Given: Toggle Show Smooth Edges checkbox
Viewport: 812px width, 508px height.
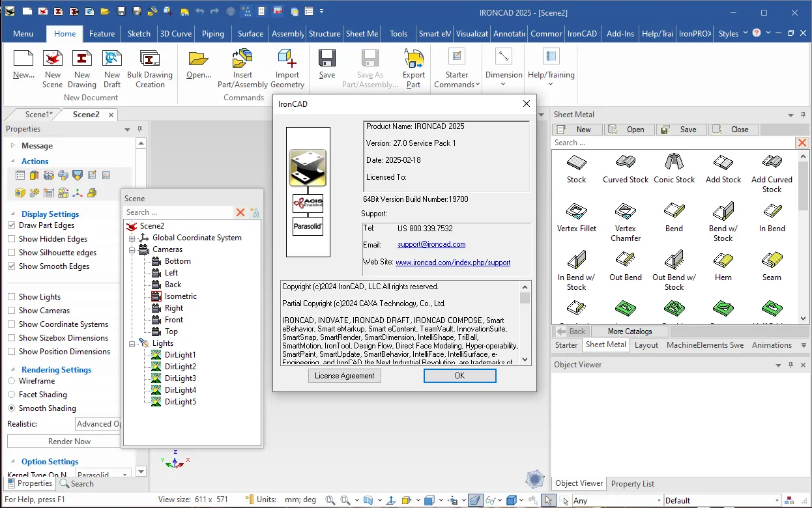Looking at the screenshot, I should (12, 266).
